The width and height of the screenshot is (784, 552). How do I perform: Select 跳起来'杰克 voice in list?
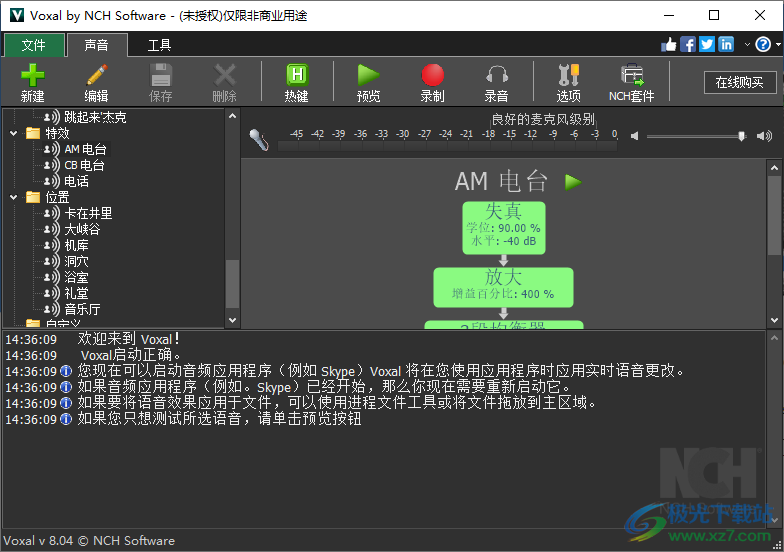tap(95, 118)
